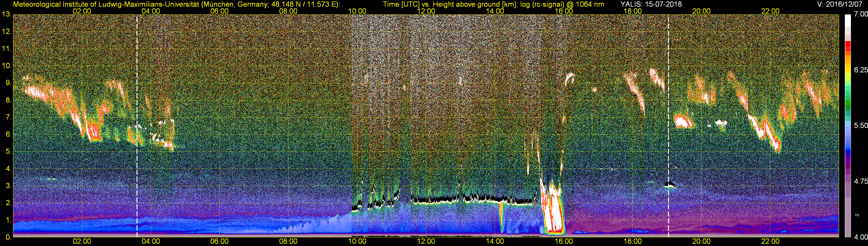The height and width of the screenshot is (246, 868).
Task: Click the height axis label '6.'
Action: [x=8, y=135]
